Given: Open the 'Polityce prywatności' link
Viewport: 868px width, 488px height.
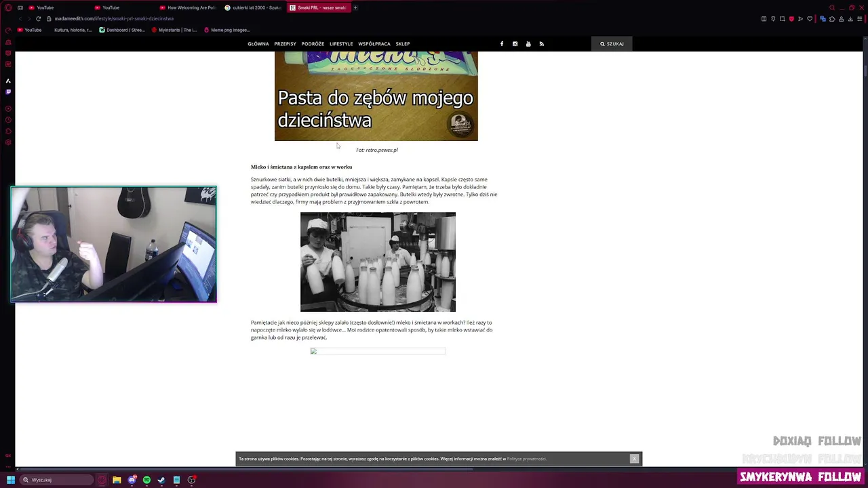Looking at the screenshot, I should coord(526,459).
